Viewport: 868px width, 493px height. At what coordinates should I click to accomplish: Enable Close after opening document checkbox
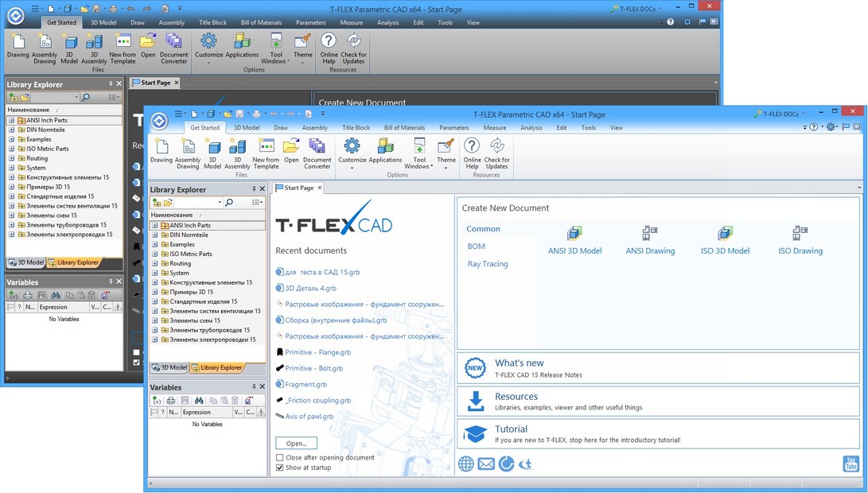(x=279, y=458)
